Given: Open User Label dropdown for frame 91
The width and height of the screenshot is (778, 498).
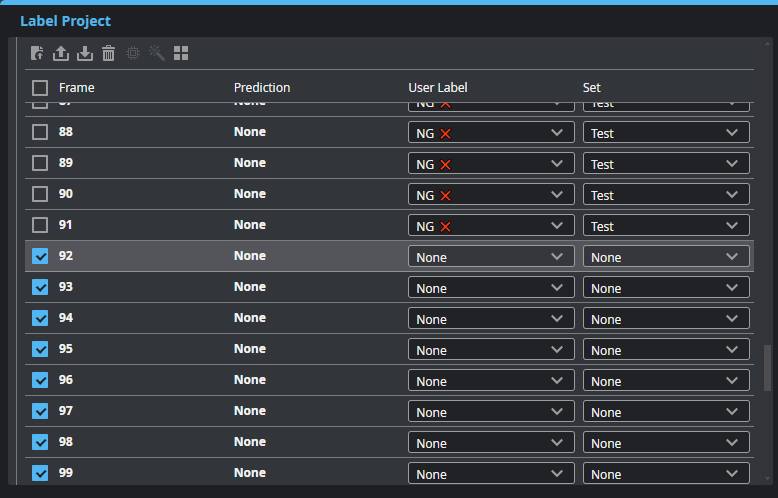Looking at the screenshot, I should coord(491,226).
